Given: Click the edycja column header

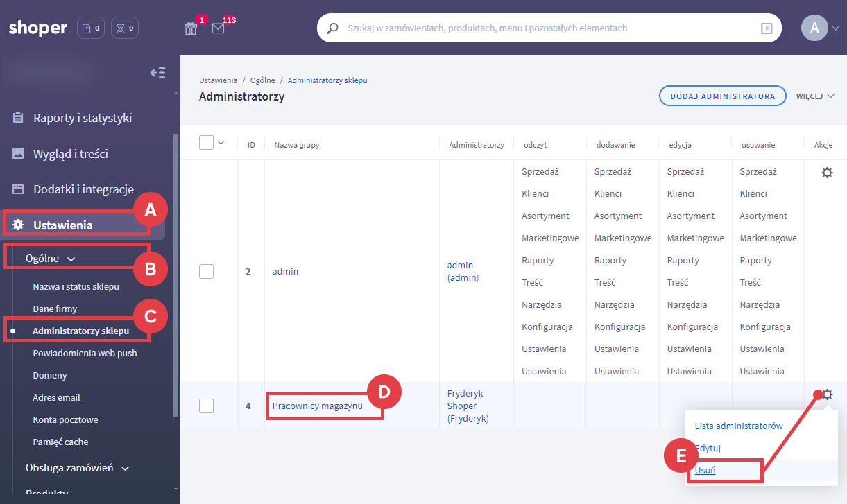Looking at the screenshot, I should pos(680,145).
